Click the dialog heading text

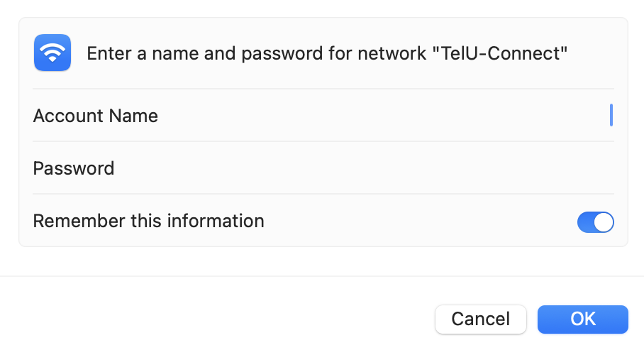327,53
